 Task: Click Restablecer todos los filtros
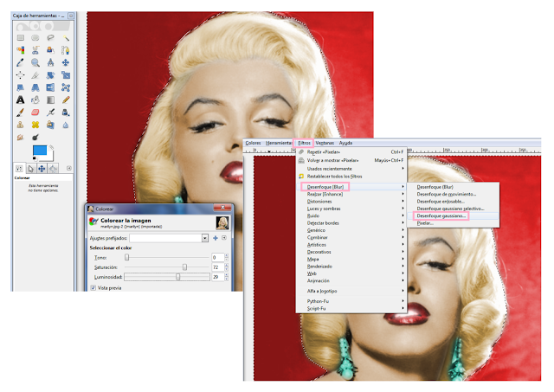pyautogui.click(x=334, y=177)
